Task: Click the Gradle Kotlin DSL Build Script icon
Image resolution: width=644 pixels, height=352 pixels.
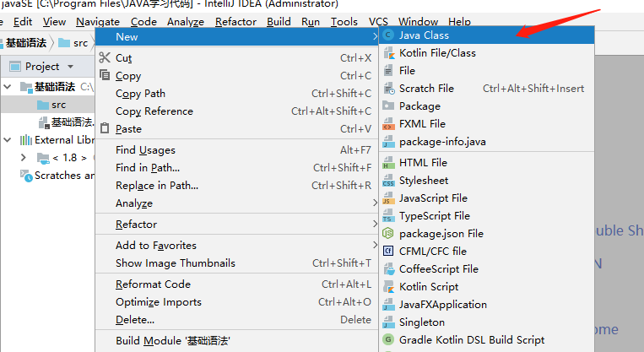Action: point(388,339)
